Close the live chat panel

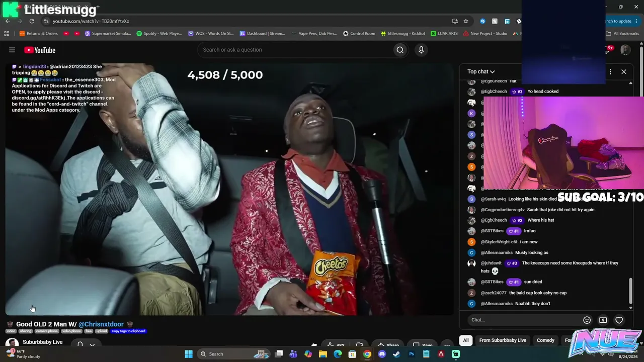coord(624,71)
